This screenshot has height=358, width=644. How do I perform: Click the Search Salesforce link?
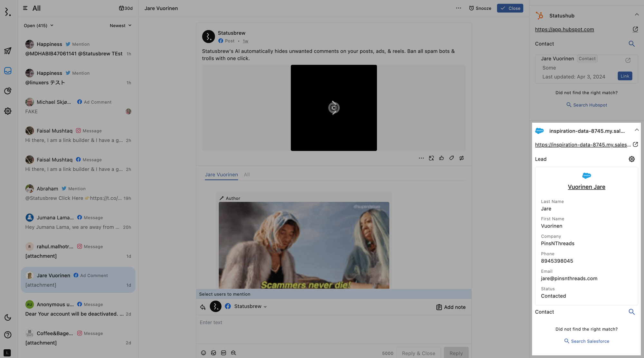(x=587, y=341)
